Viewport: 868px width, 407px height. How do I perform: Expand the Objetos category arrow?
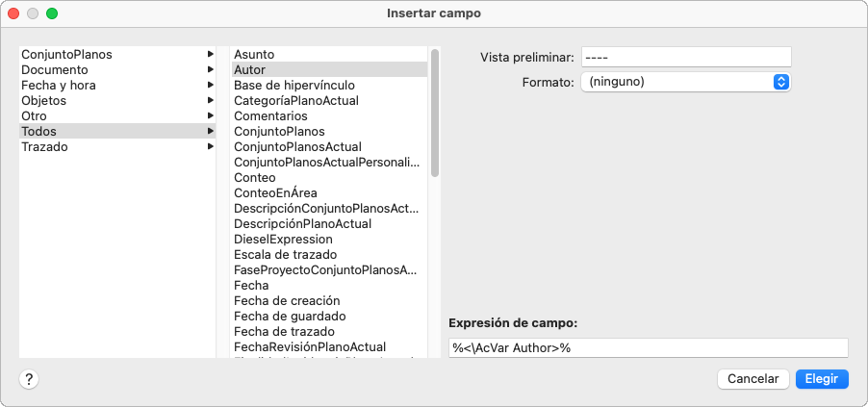pos(210,101)
